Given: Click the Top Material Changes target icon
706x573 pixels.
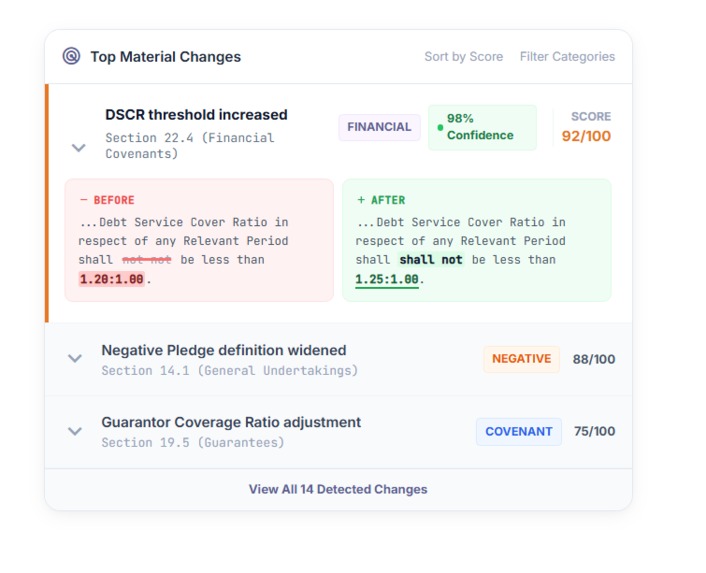Looking at the screenshot, I should [x=71, y=56].
